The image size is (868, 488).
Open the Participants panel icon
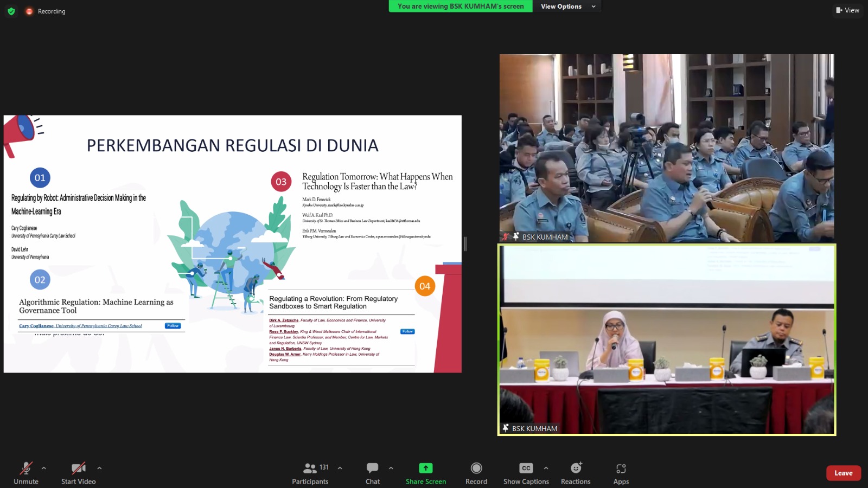[310, 468]
